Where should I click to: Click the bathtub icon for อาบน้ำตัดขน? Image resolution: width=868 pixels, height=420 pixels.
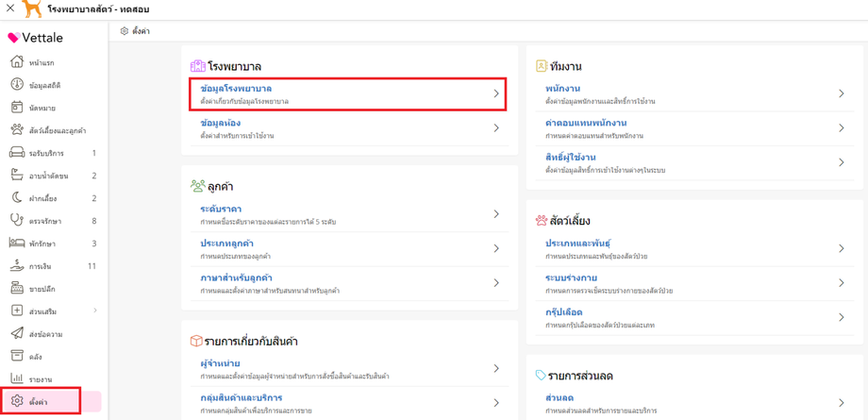click(x=17, y=176)
